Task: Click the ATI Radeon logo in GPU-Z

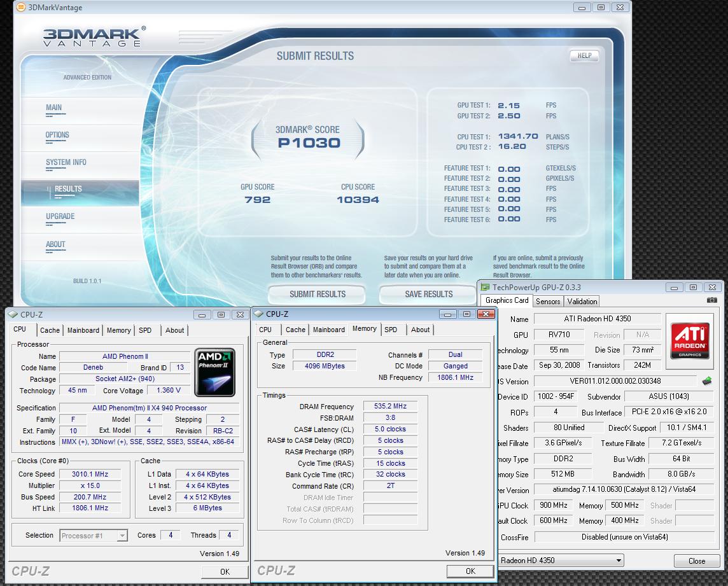Action: click(x=689, y=341)
